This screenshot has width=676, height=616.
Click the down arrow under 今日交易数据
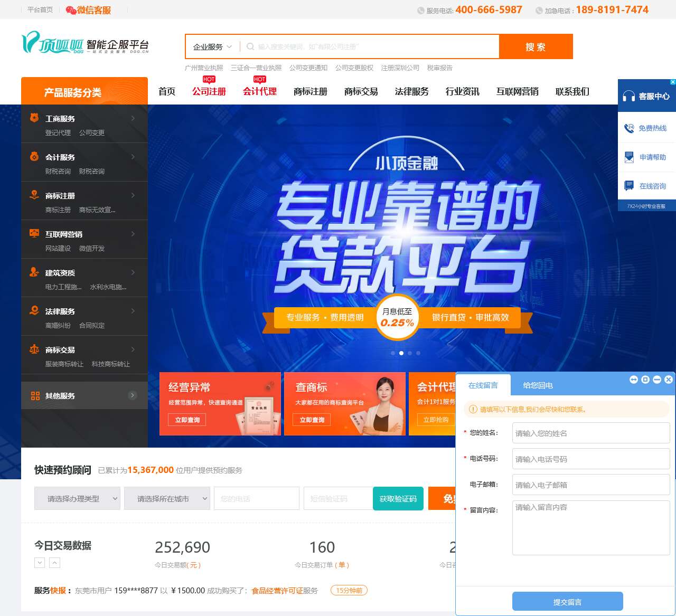40,563
